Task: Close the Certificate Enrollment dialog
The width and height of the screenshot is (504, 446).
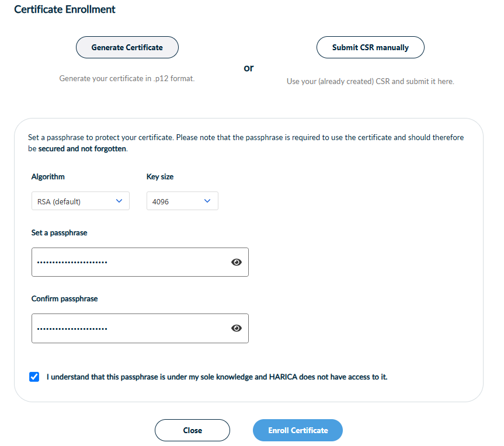Action: (x=192, y=430)
